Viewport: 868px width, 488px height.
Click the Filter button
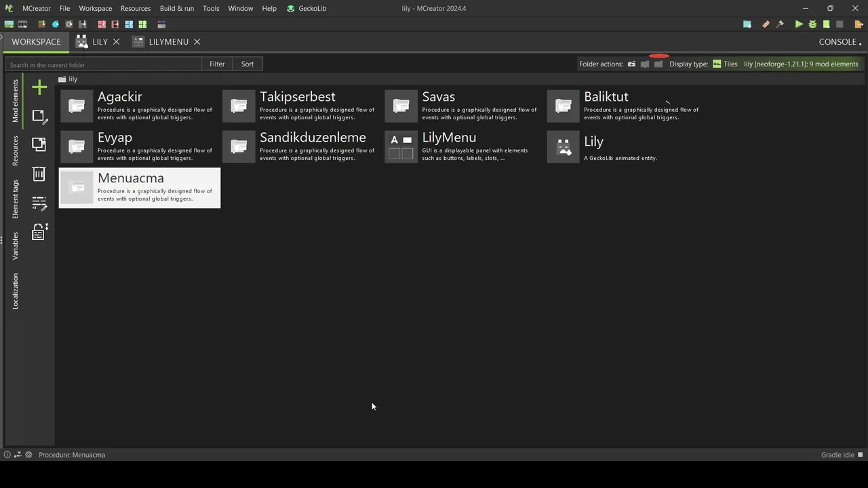217,64
